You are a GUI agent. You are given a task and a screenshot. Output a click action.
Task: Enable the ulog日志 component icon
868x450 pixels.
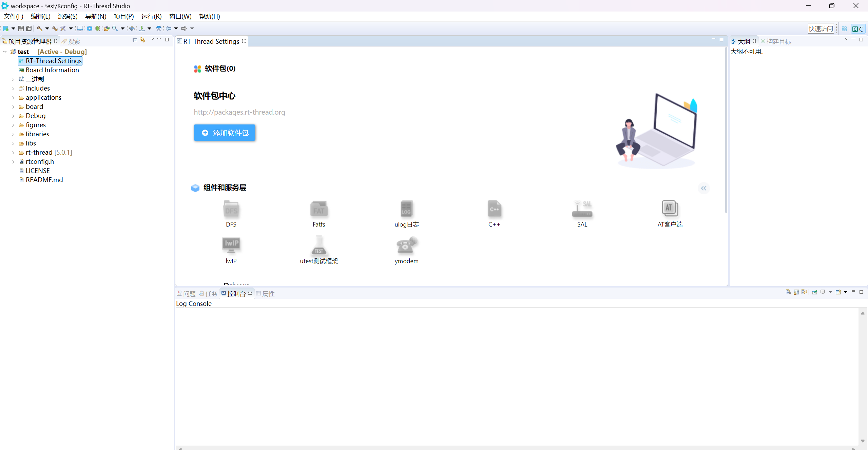coord(406,209)
